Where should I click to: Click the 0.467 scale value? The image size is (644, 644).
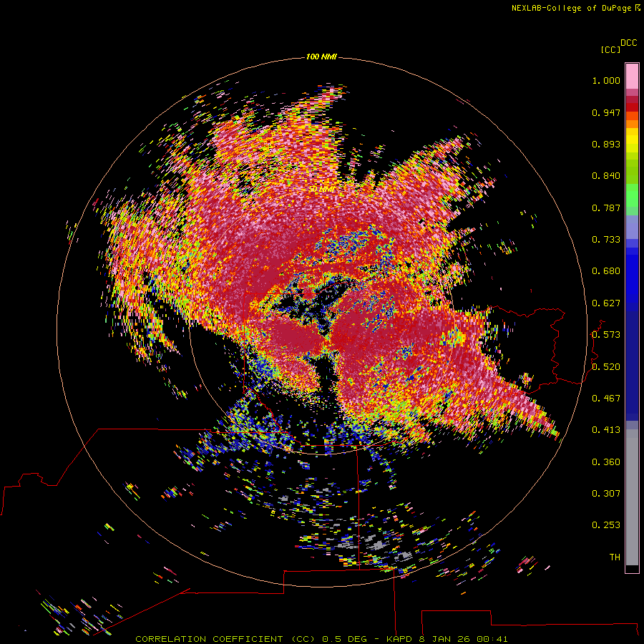(606, 399)
